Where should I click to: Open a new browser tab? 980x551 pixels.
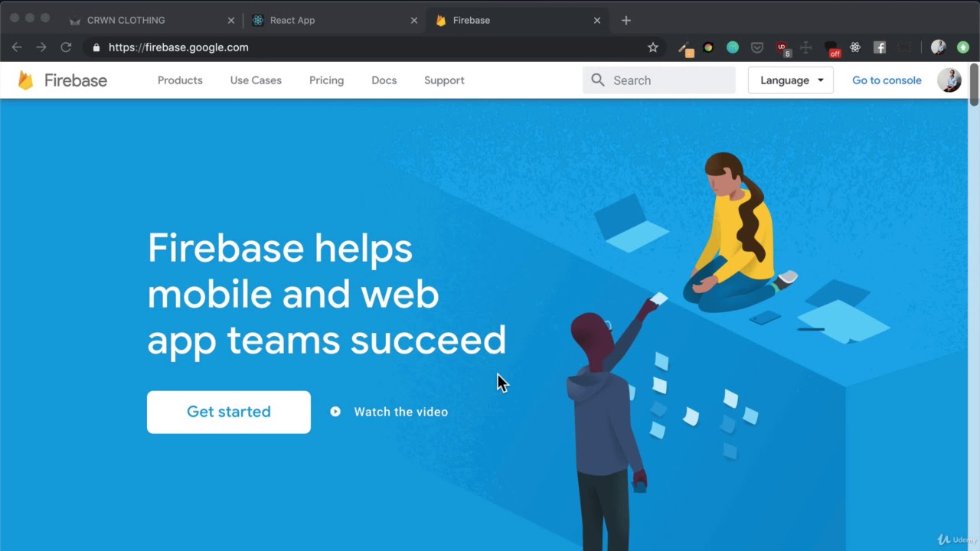pyautogui.click(x=626, y=21)
